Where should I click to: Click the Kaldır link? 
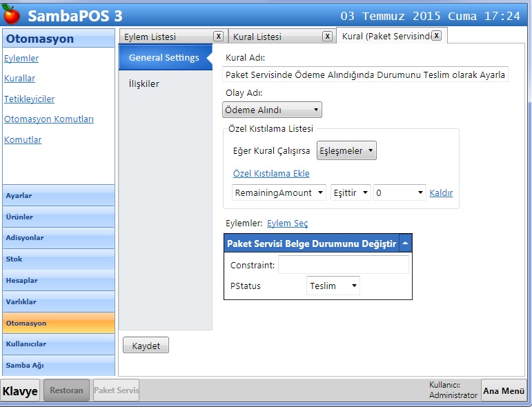click(441, 193)
